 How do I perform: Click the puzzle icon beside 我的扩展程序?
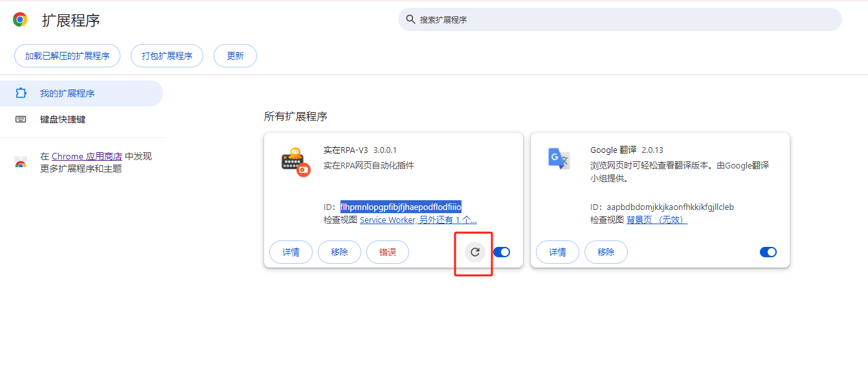point(21,93)
